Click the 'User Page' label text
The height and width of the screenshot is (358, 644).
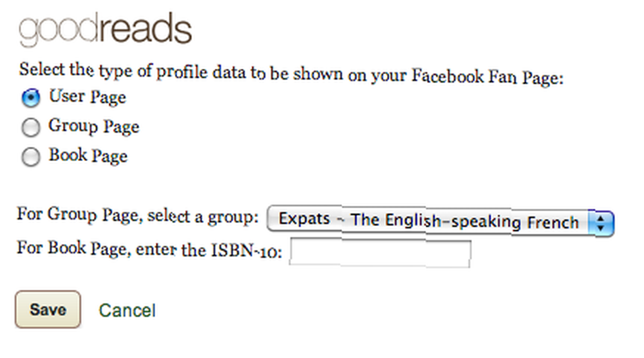tap(88, 97)
